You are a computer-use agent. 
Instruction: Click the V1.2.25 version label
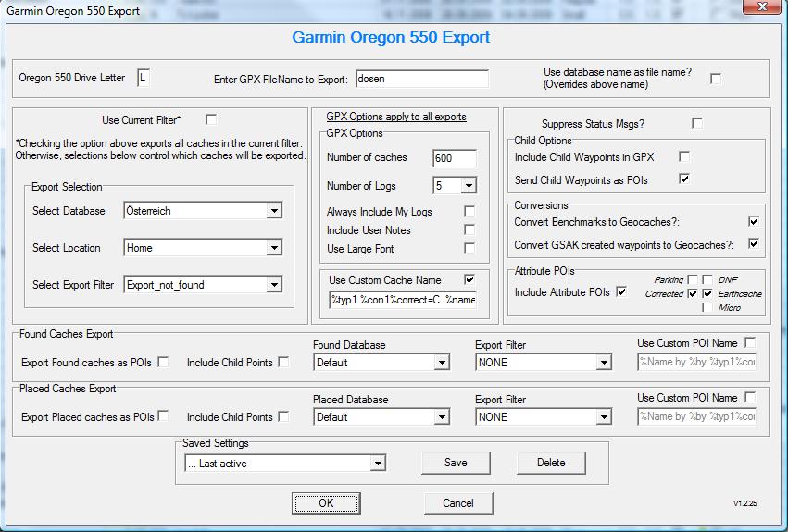(744, 503)
